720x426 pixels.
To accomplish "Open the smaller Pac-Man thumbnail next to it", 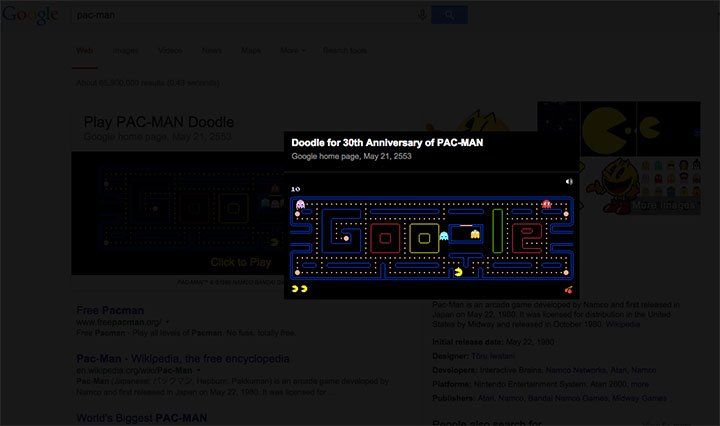I will point(669,129).
